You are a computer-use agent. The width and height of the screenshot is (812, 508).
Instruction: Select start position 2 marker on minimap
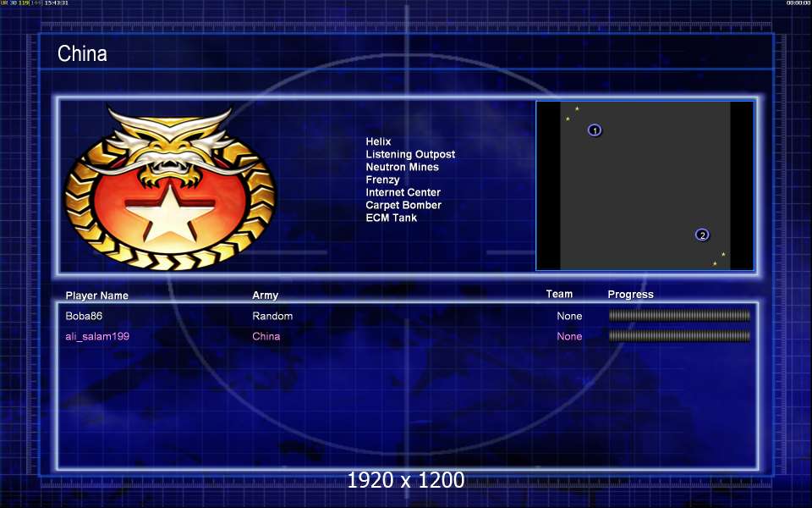(x=702, y=235)
